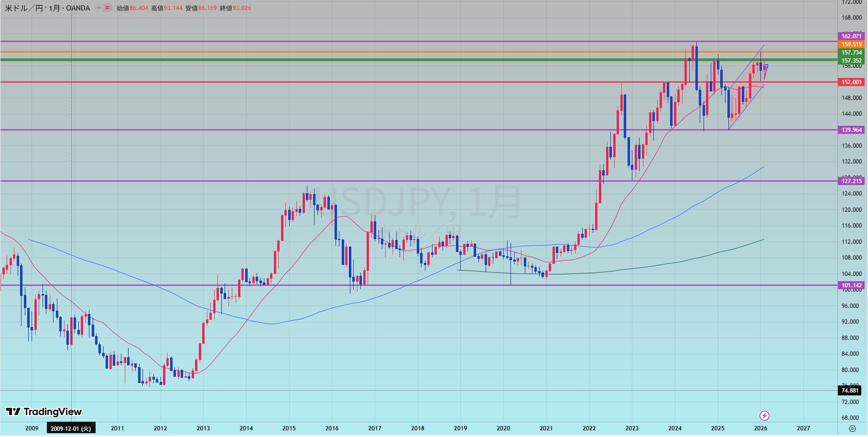Click 2026 on the time axis
The width and height of the screenshot is (868, 437).
coord(760,428)
